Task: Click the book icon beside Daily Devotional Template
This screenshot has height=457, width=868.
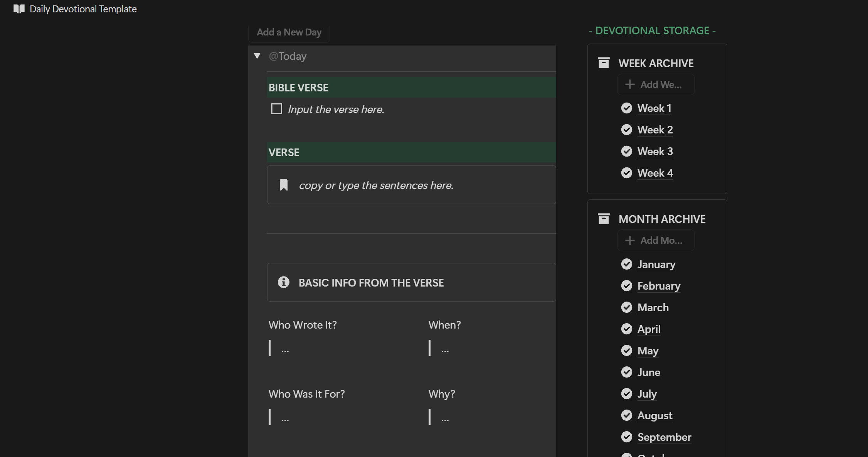Action: point(19,9)
